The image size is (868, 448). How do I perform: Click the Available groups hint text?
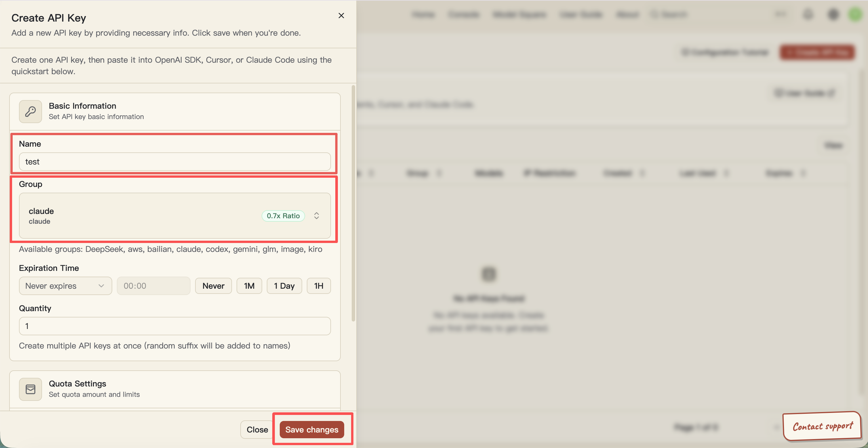pyautogui.click(x=170, y=249)
